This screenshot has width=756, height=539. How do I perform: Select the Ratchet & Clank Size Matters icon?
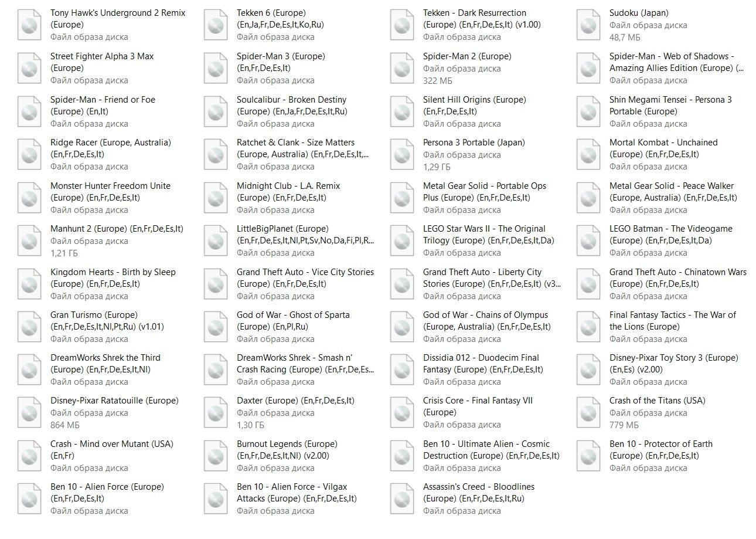pyautogui.click(x=216, y=154)
